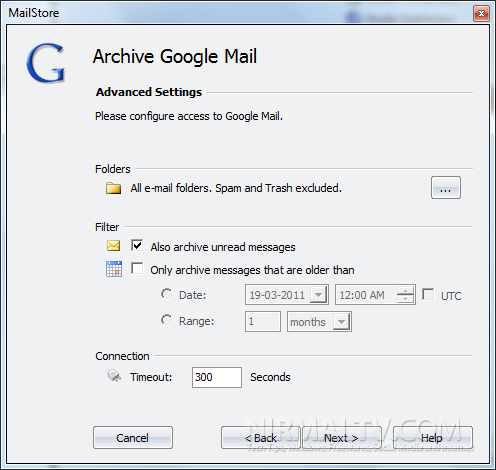Click the 'Timeout:' label

(x=151, y=377)
